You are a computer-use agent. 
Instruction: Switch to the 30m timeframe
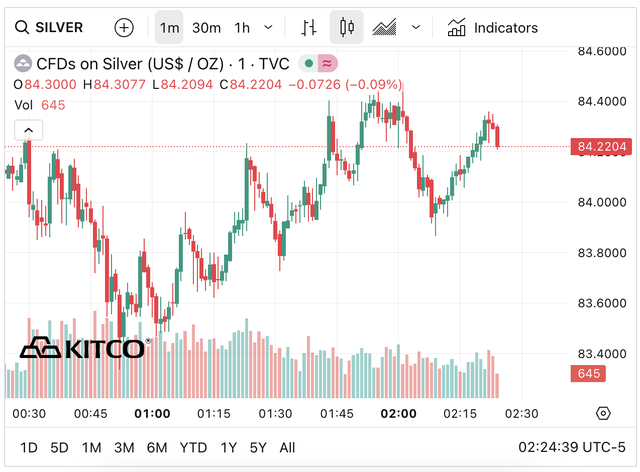(x=206, y=28)
